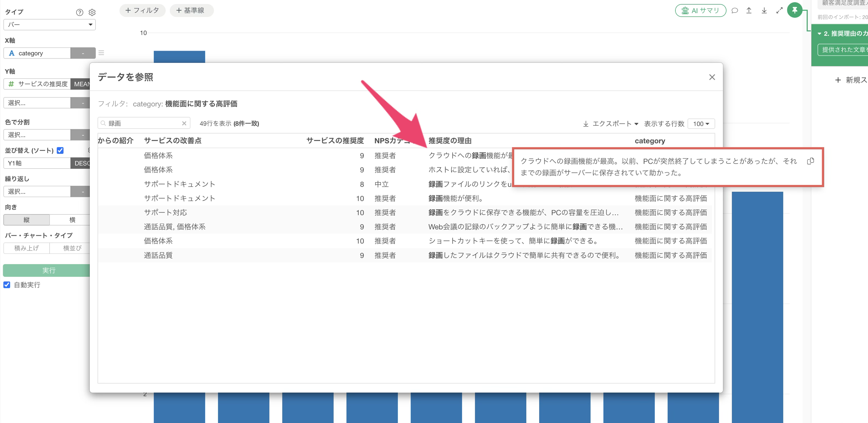Toggle the 自動実行 checkbox
Viewport: 868px width, 423px height.
7,285
